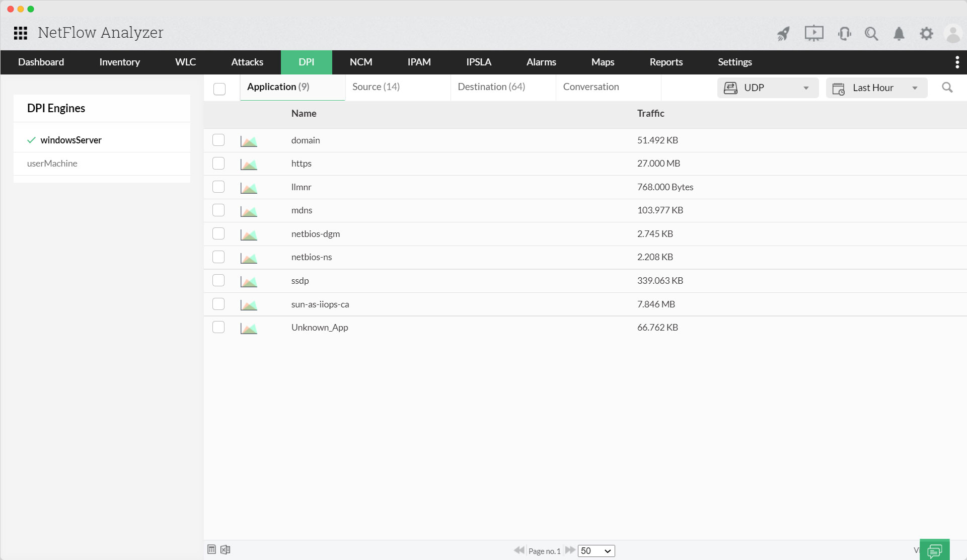Open the 50 rows-per-page dropdown
The height and width of the screenshot is (560, 967).
(x=596, y=551)
